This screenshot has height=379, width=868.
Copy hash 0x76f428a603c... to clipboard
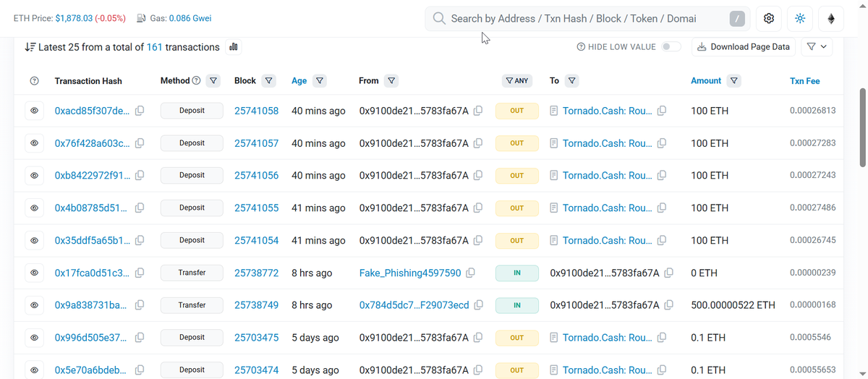tap(140, 143)
